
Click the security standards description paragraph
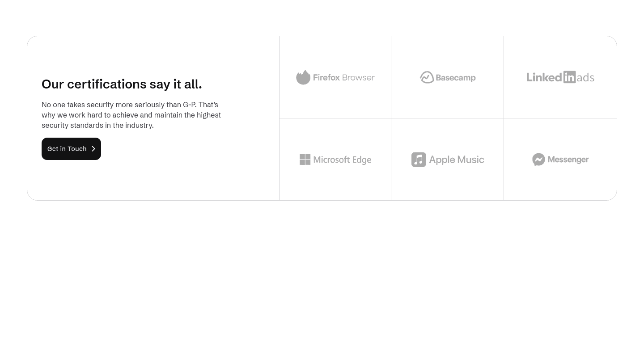[131, 115]
